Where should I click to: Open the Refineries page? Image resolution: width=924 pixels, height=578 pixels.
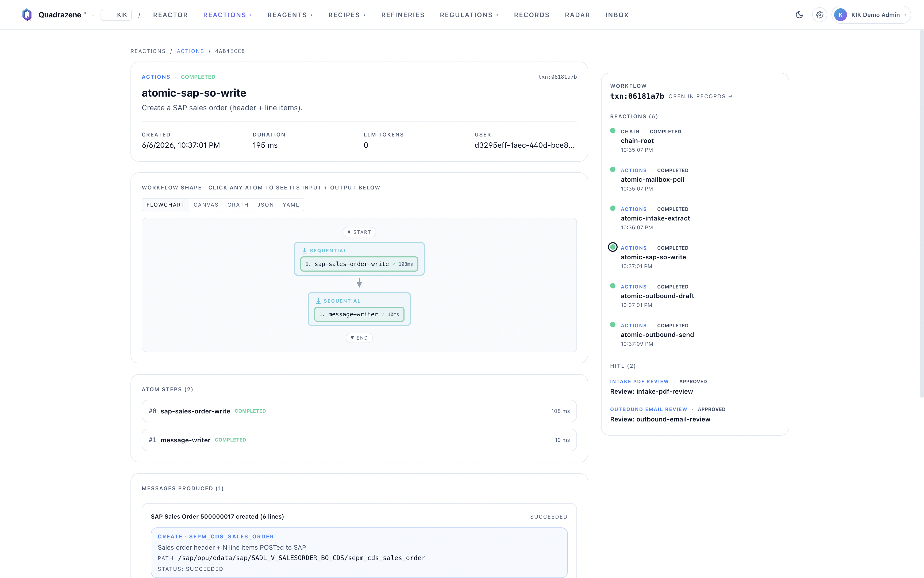pyautogui.click(x=403, y=15)
